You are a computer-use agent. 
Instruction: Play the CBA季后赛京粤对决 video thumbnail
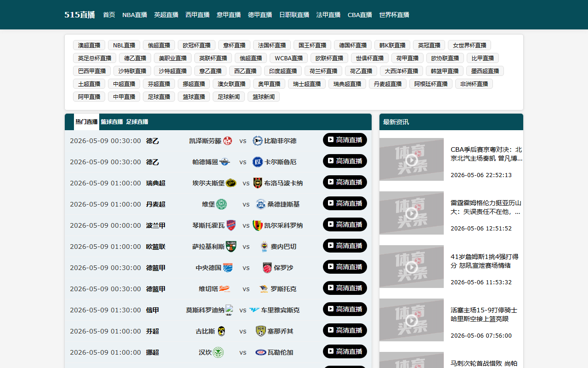pyautogui.click(x=412, y=159)
